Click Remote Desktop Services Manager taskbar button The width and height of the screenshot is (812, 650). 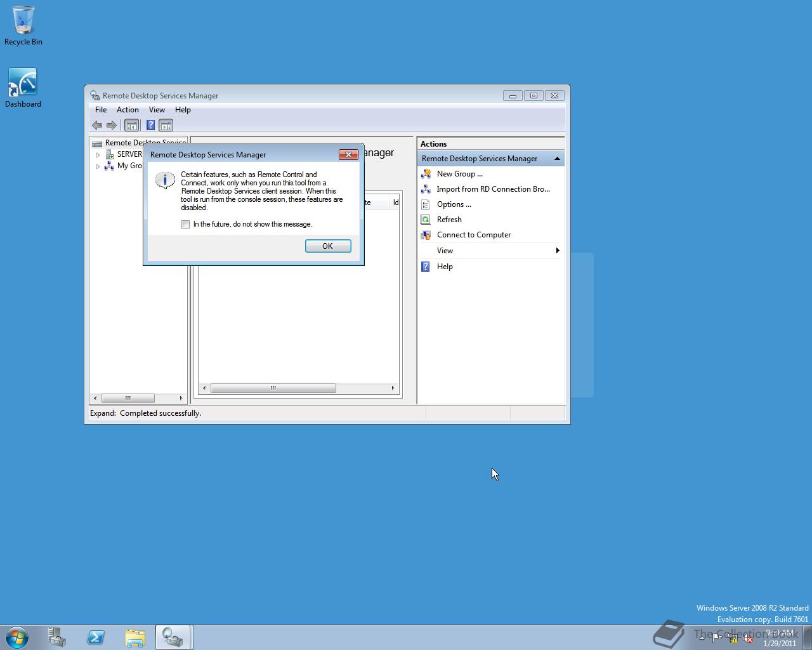pyautogui.click(x=173, y=637)
